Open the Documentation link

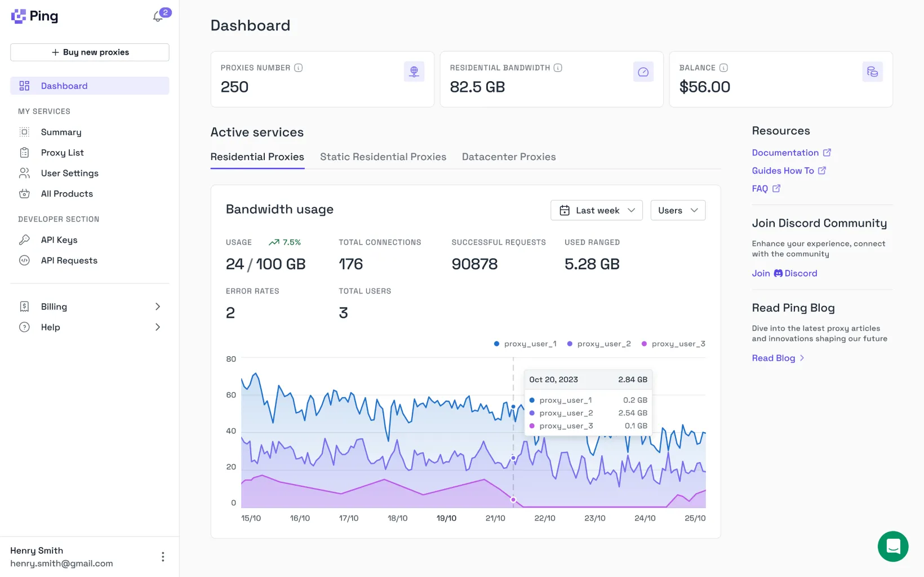(x=787, y=153)
